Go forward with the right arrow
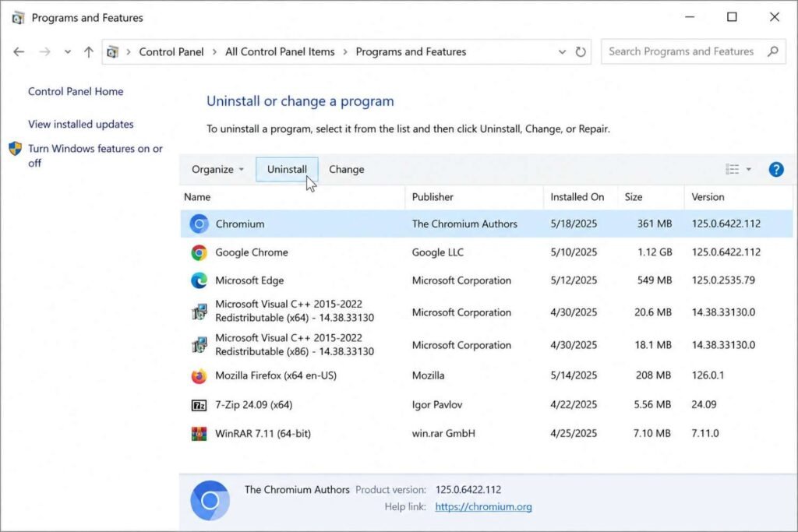798x532 pixels. tap(44, 52)
